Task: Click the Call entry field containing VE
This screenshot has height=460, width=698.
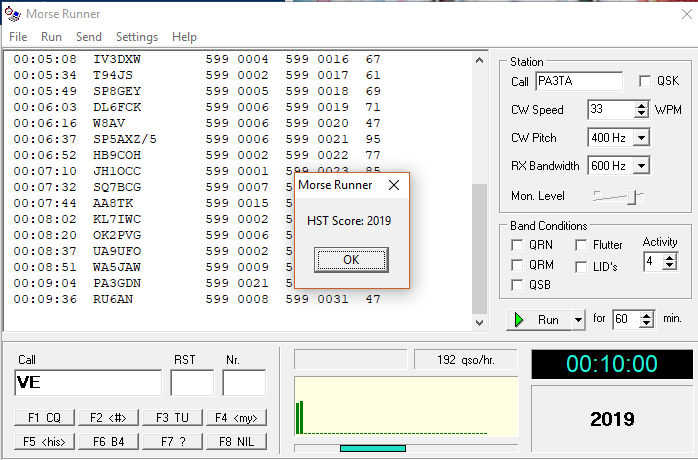Action: tap(88, 383)
